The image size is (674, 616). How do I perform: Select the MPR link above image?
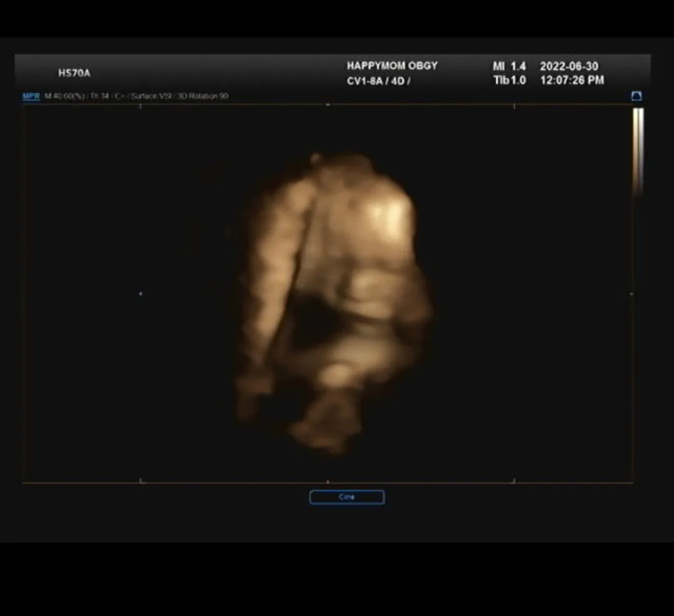[x=31, y=96]
